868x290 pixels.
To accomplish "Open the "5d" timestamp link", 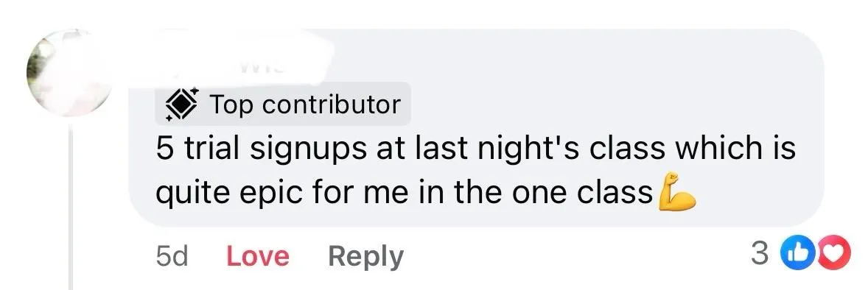I will point(172,256).
